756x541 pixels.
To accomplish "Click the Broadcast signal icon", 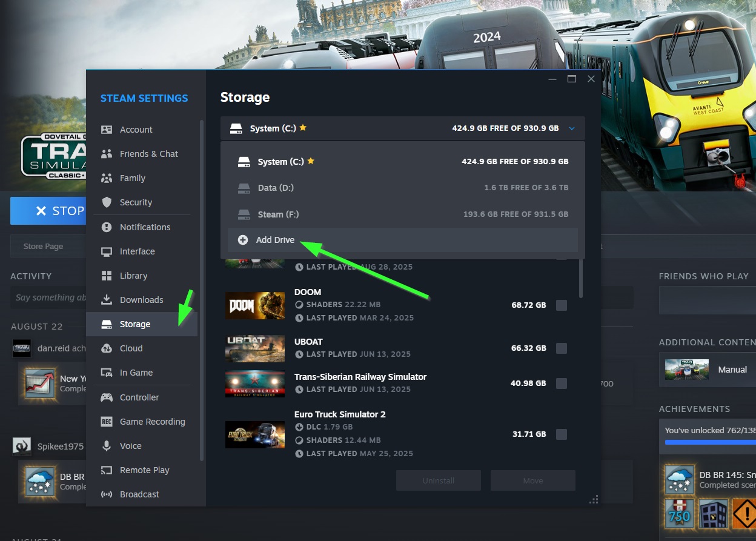I will click(x=107, y=494).
